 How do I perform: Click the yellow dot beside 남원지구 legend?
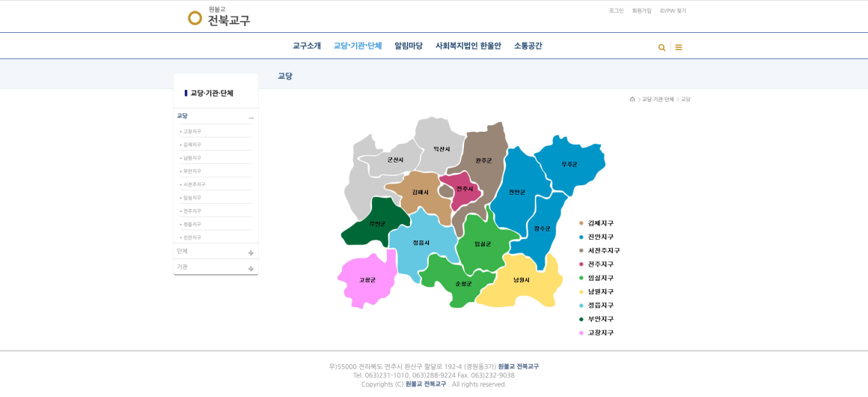[581, 291]
